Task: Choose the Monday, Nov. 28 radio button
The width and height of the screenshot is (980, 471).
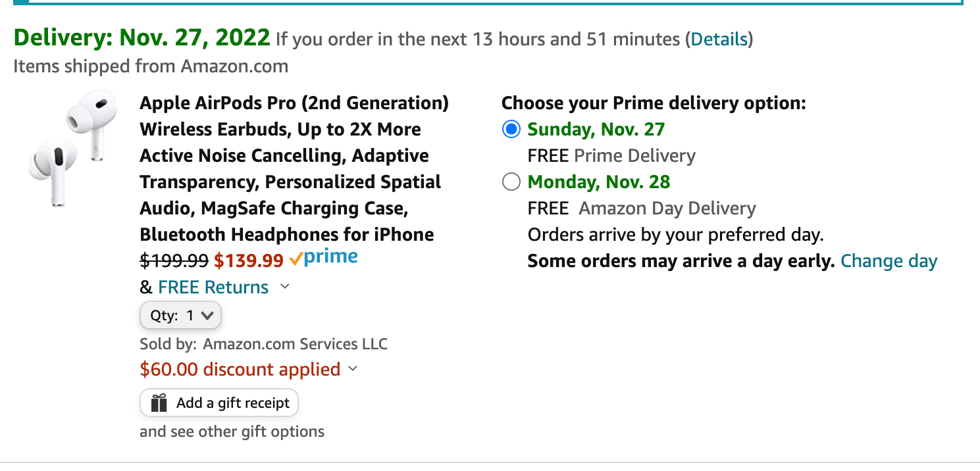Action: click(511, 182)
